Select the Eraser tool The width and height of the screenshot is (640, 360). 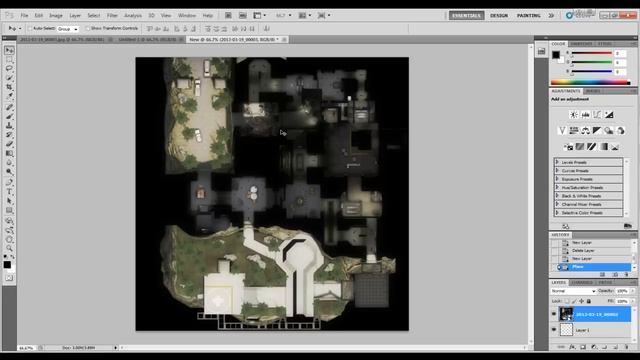(9, 144)
